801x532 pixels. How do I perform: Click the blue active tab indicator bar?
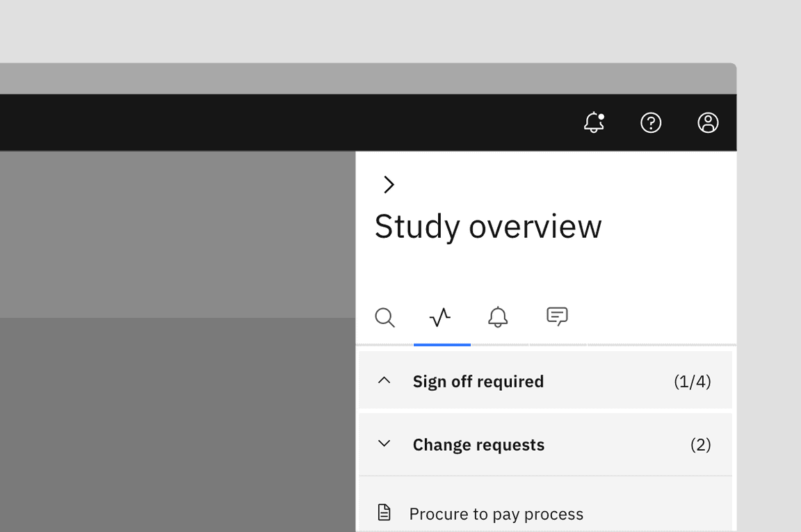[x=442, y=344]
